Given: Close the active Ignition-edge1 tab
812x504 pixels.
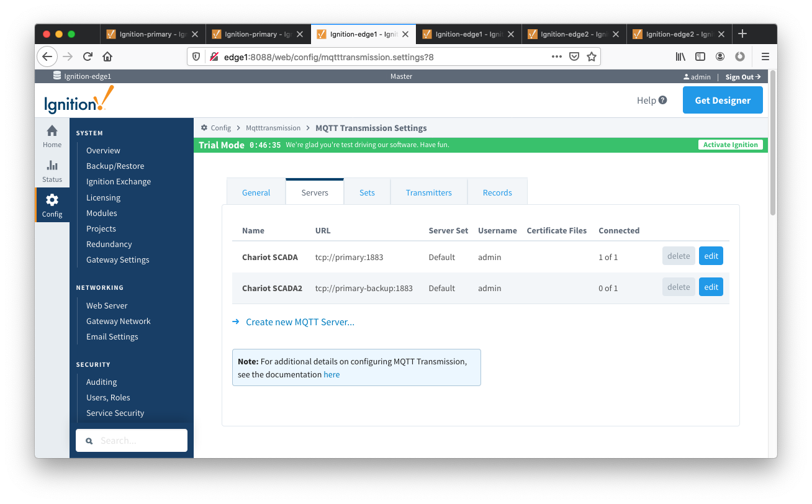Looking at the screenshot, I should coord(405,34).
